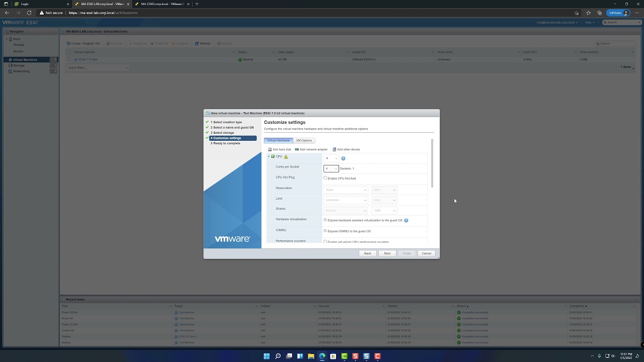The height and width of the screenshot is (362, 644).
Task: Open the Shares level dropdown
Action: click(346, 211)
